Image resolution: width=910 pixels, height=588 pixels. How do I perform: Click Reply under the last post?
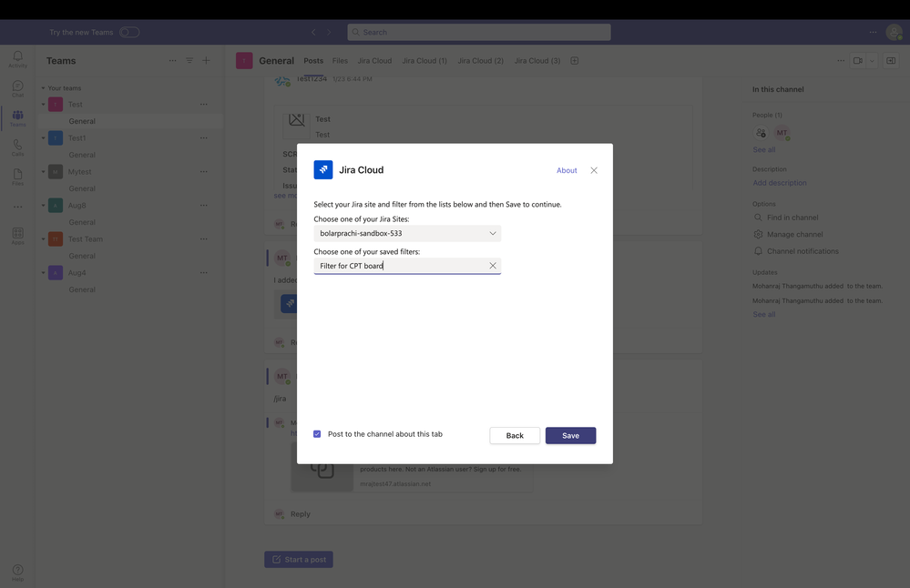click(300, 513)
